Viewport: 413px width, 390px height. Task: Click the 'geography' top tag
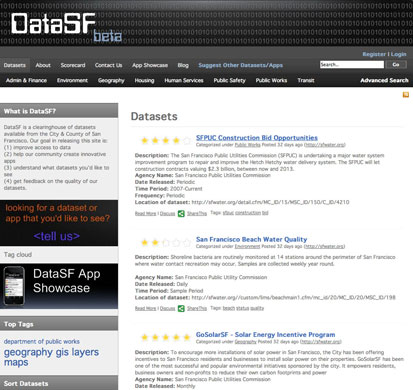[28, 353]
